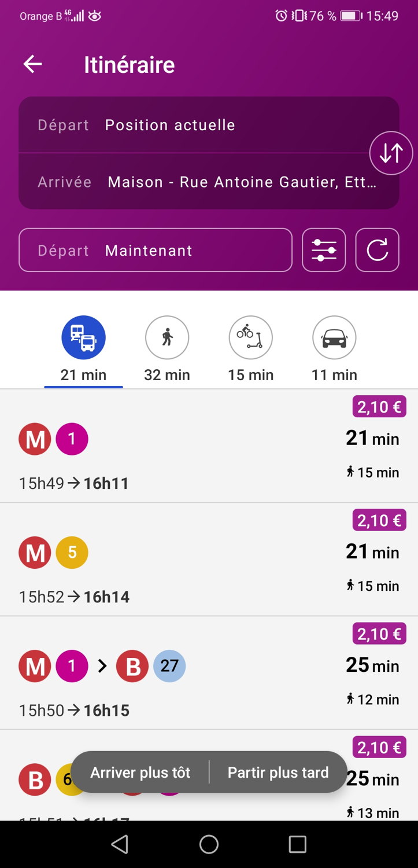418x868 pixels.
Task: Tap Arriver plus tôt button
Action: pos(140,773)
